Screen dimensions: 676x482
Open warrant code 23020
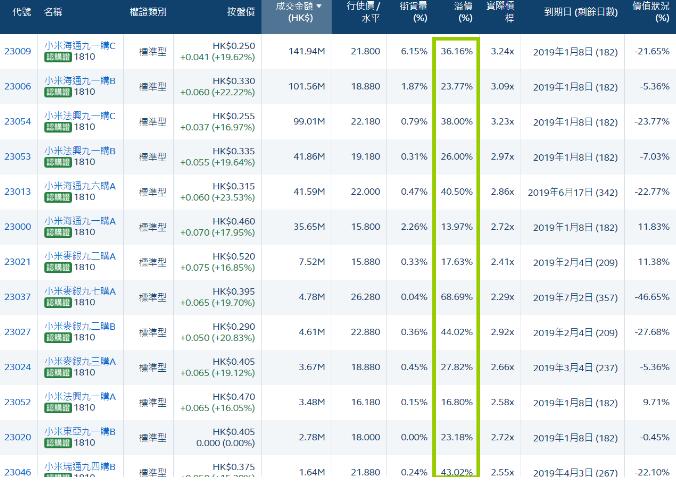[17, 436]
